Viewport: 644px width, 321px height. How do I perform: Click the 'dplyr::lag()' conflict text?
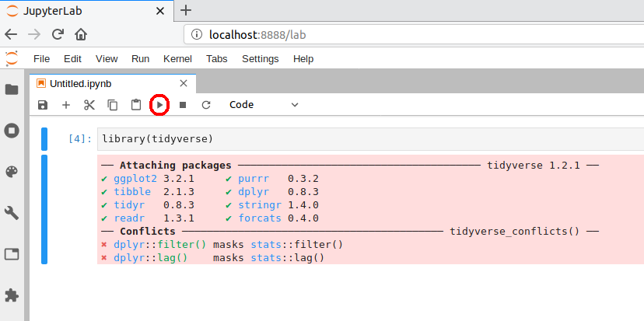(x=151, y=258)
